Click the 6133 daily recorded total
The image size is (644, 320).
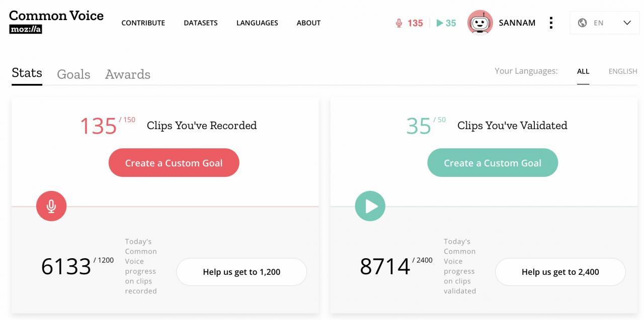click(x=66, y=266)
